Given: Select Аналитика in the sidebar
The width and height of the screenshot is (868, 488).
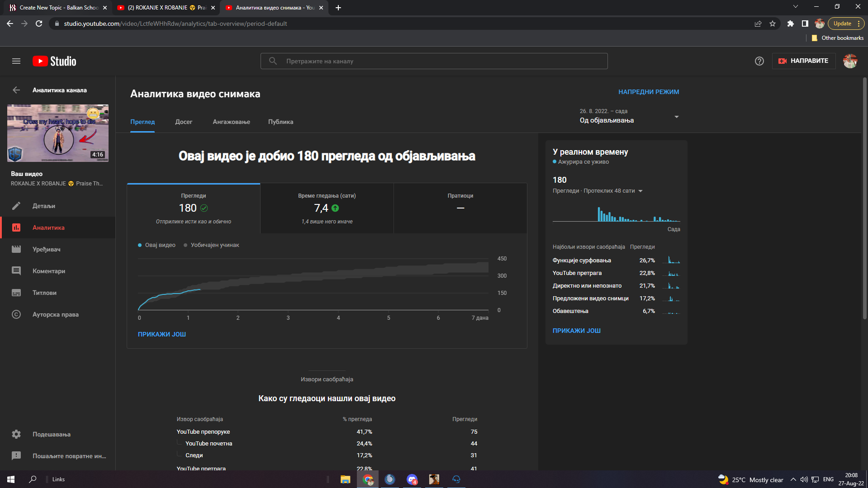Looking at the screenshot, I should click(58, 227).
